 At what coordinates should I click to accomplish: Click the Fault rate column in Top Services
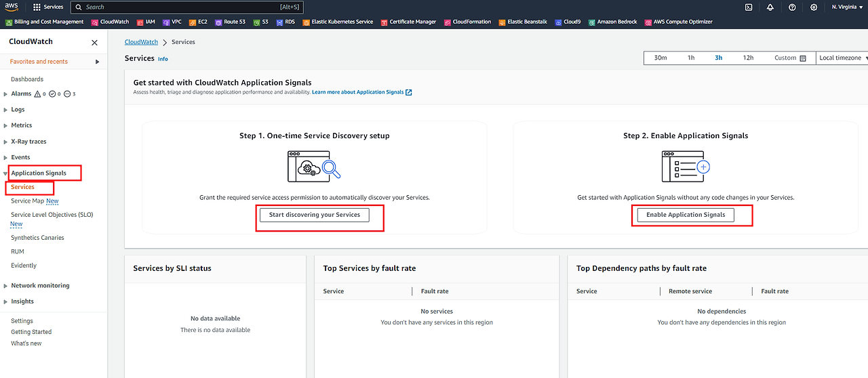(x=435, y=291)
